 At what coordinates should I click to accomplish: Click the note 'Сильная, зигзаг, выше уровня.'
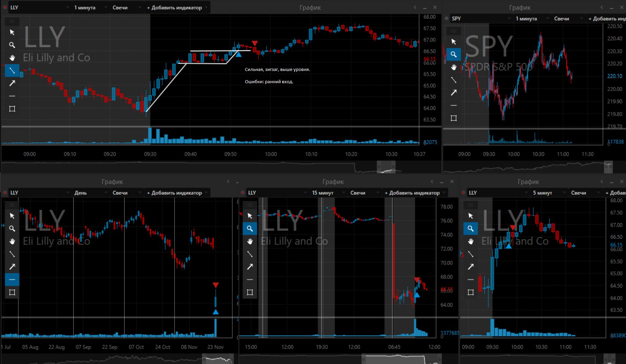(x=277, y=69)
